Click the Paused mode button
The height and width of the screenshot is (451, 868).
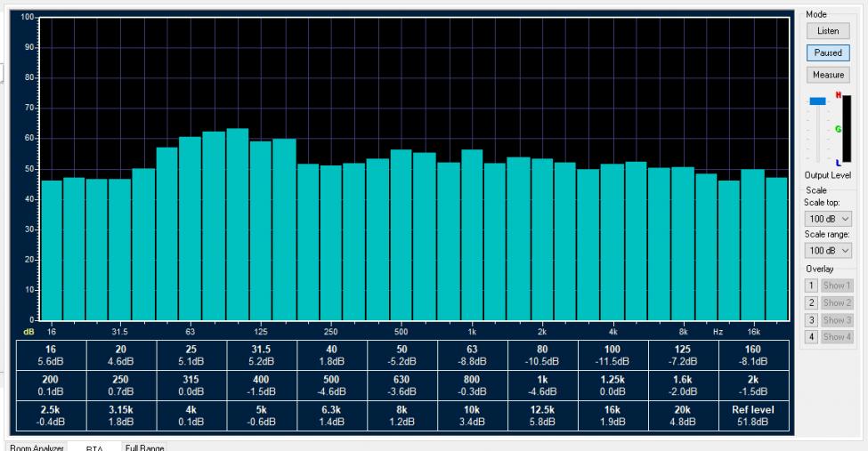(x=828, y=52)
